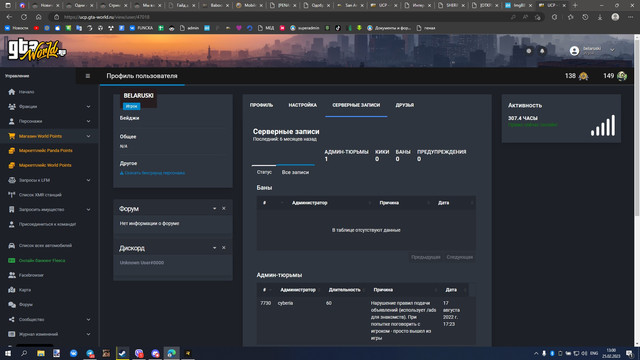Image resolution: width=640 pixels, height=360 pixels.
Task: Open the superadmin bookmark
Action: pos(304,28)
